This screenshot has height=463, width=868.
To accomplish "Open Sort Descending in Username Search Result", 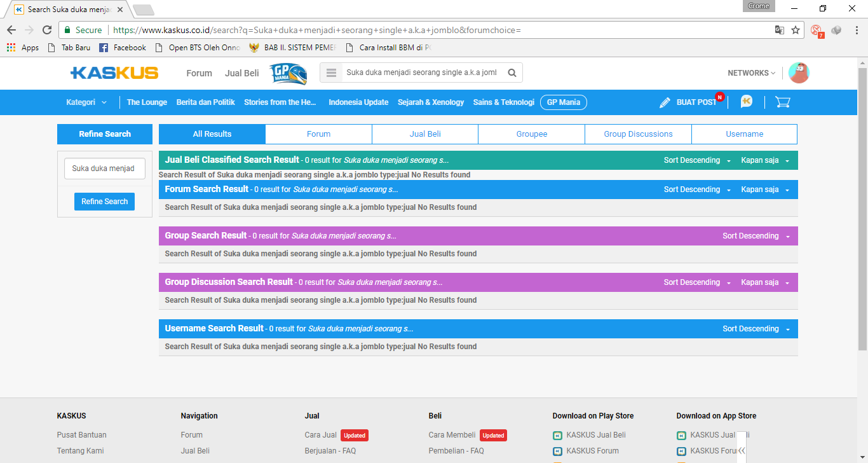I will 756,329.
